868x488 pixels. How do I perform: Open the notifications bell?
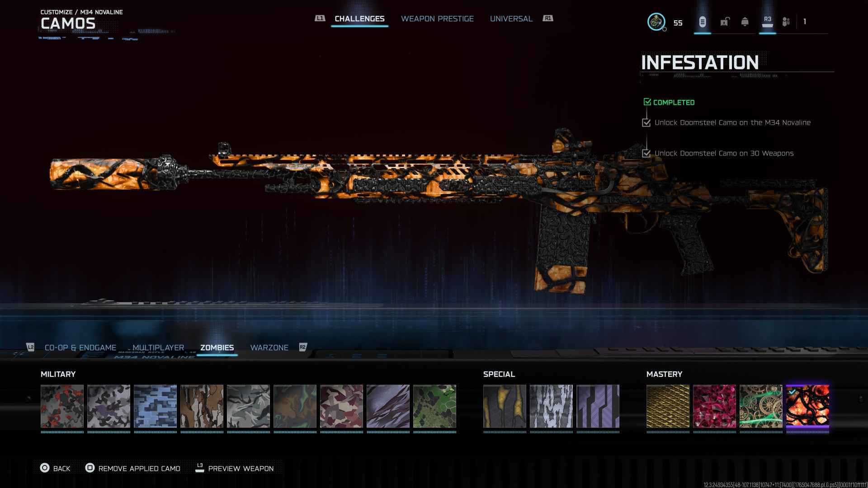(x=745, y=22)
